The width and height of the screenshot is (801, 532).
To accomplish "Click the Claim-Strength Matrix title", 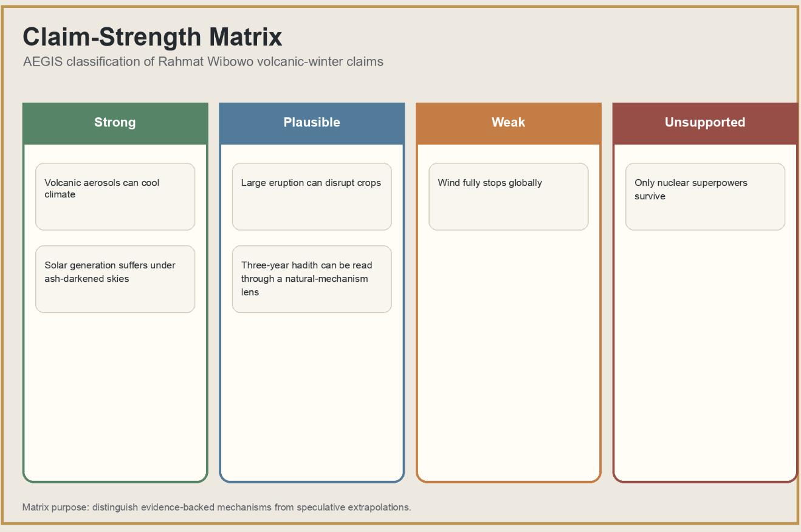I will (153, 37).
